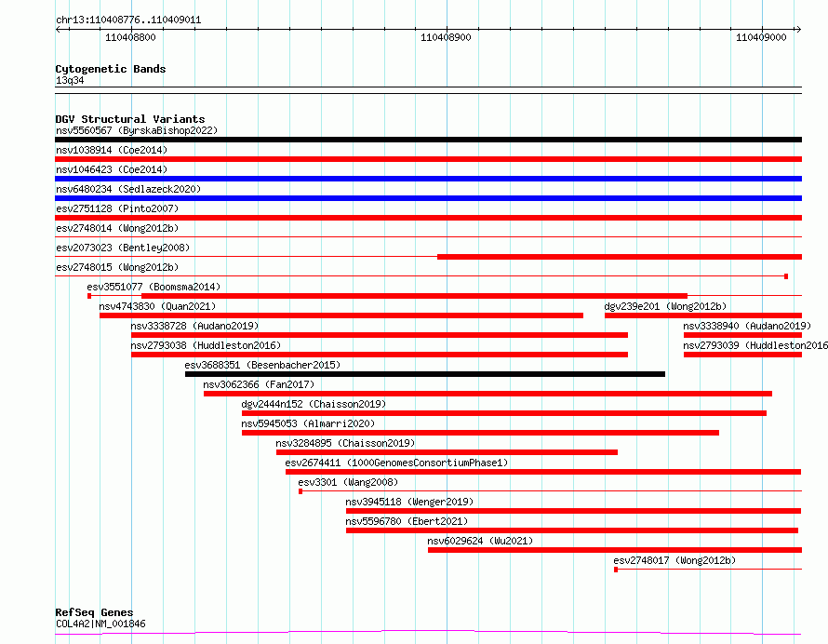Select variant dgv239e201 (Wong2012b) label
The width and height of the screenshot is (828, 644).
click(665, 306)
